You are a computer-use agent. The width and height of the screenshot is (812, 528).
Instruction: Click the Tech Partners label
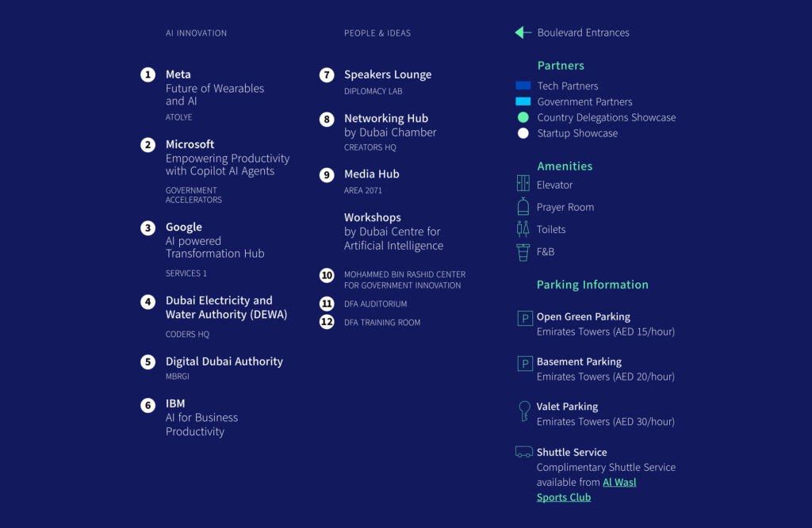[568, 86]
